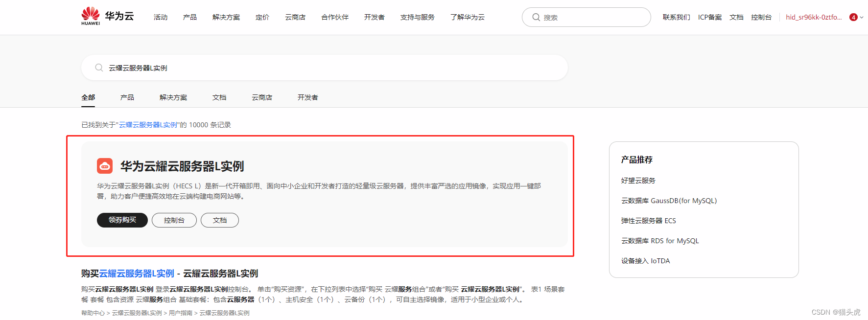868x320 pixels.
Task: Click the magnifier icon in main search bar
Action: [x=99, y=68]
